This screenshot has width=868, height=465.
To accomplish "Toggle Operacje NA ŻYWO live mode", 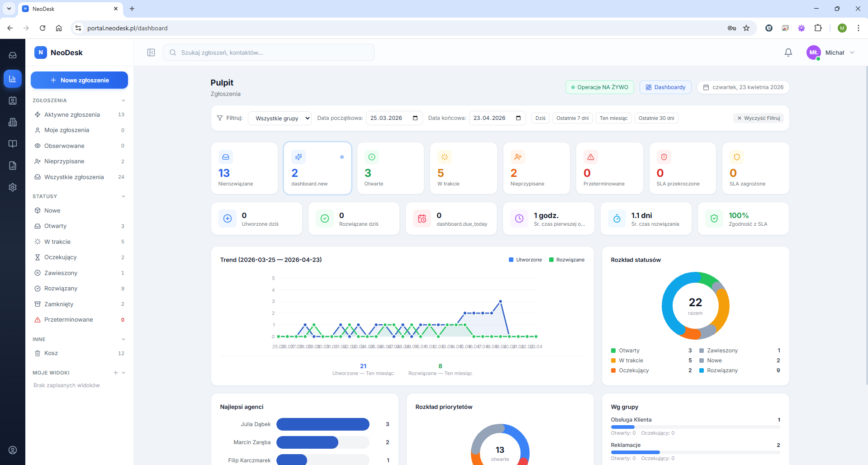I will [600, 87].
